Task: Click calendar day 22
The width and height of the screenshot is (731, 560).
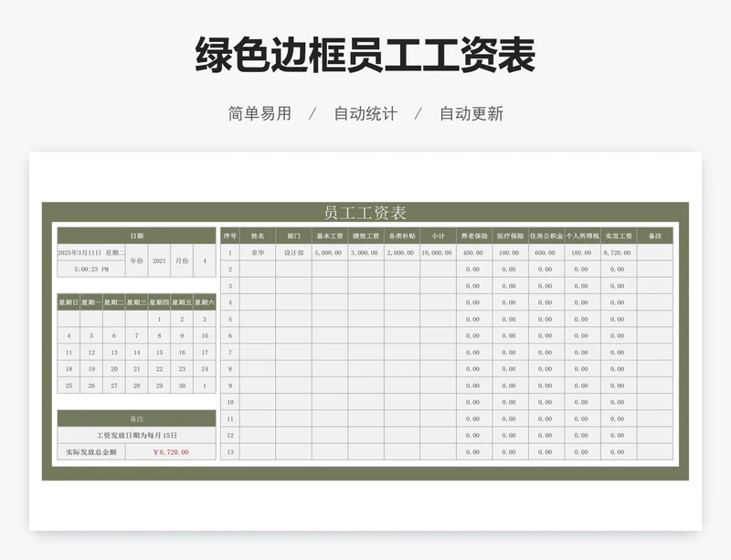Action: tap(159, 369)
